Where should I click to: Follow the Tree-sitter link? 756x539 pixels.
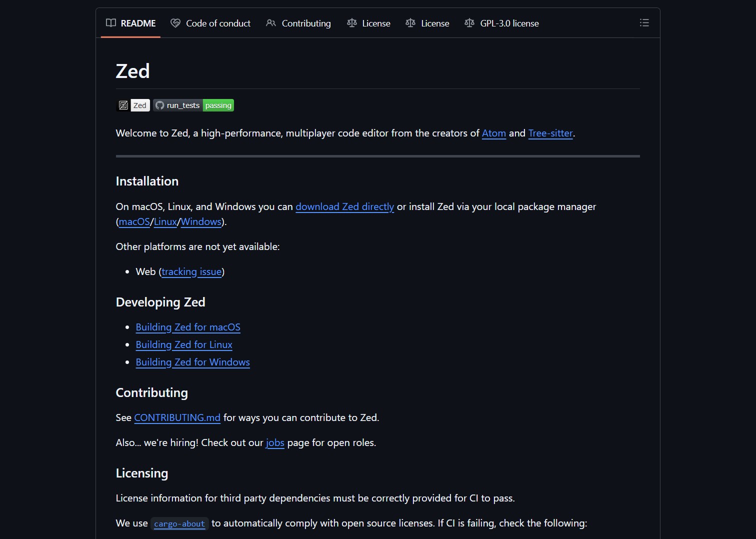click(550, 133)
